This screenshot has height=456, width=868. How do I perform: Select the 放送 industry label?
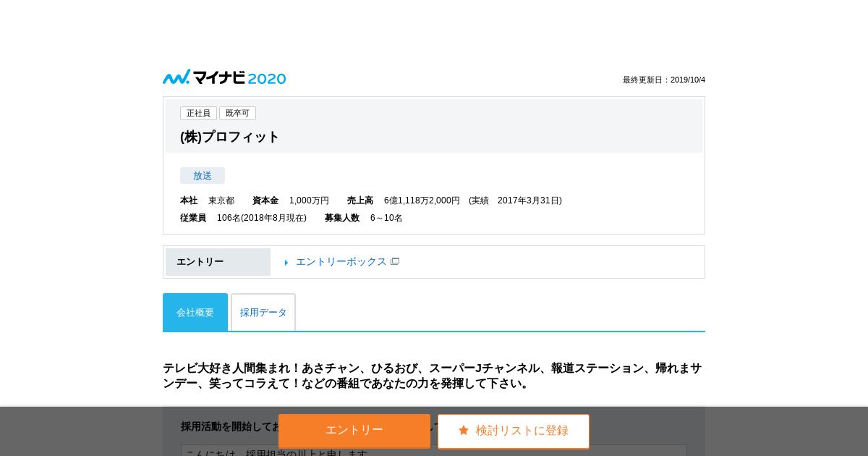[x=203, y=176]
